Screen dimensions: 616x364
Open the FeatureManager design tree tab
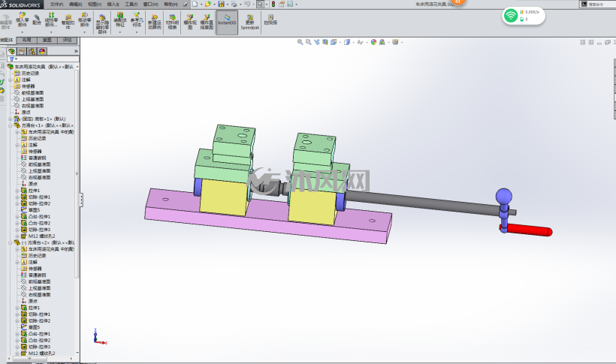[x=11, y=51]
